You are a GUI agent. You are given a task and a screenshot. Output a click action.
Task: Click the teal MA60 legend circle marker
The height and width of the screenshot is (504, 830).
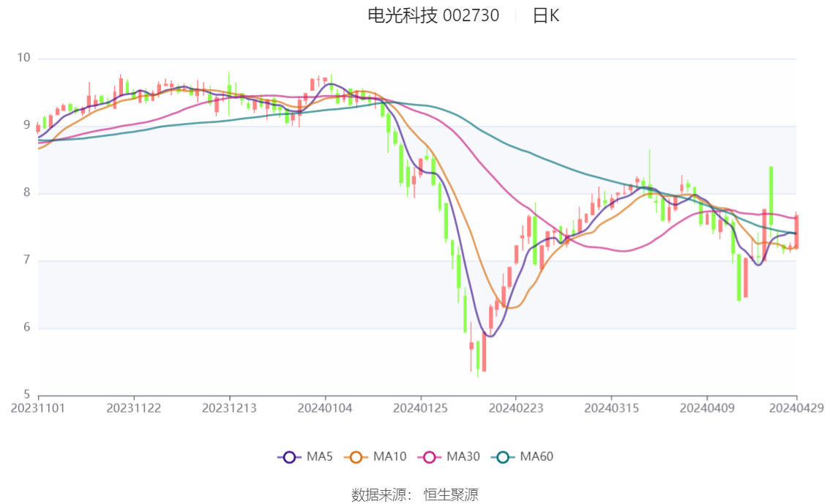(x=503, y=457)
